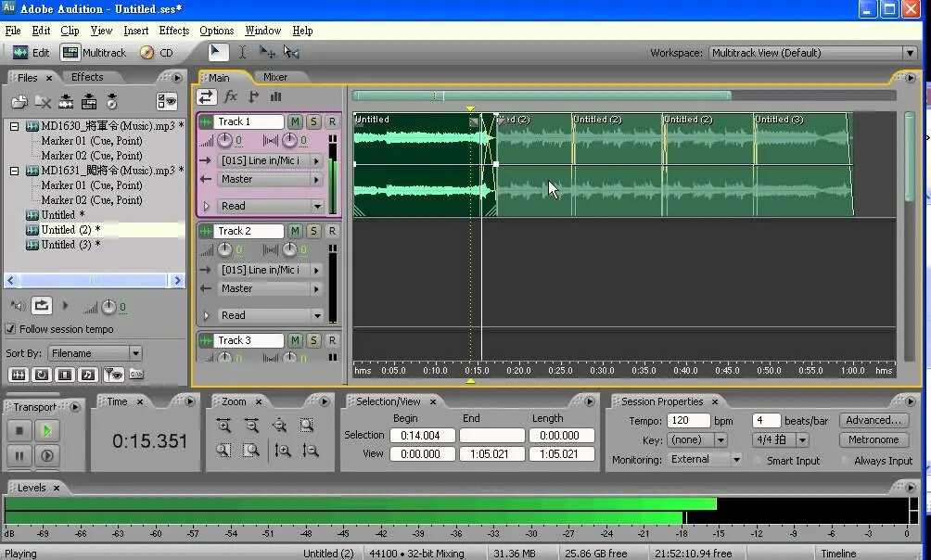This screenshot has width=931, height=560.
Task: Switch to Edit view
Action: point(31,53)
